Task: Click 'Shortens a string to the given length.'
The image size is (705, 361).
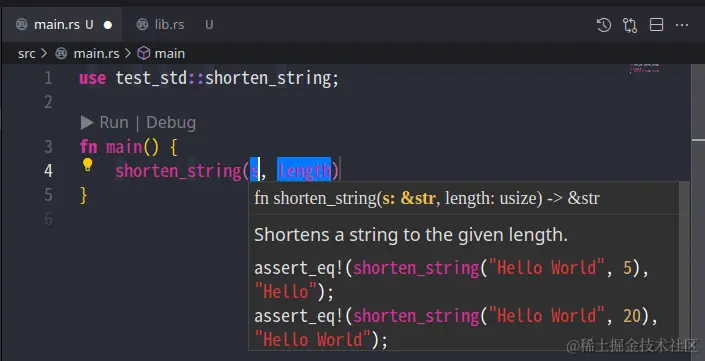Action: [x=411, y=235]
